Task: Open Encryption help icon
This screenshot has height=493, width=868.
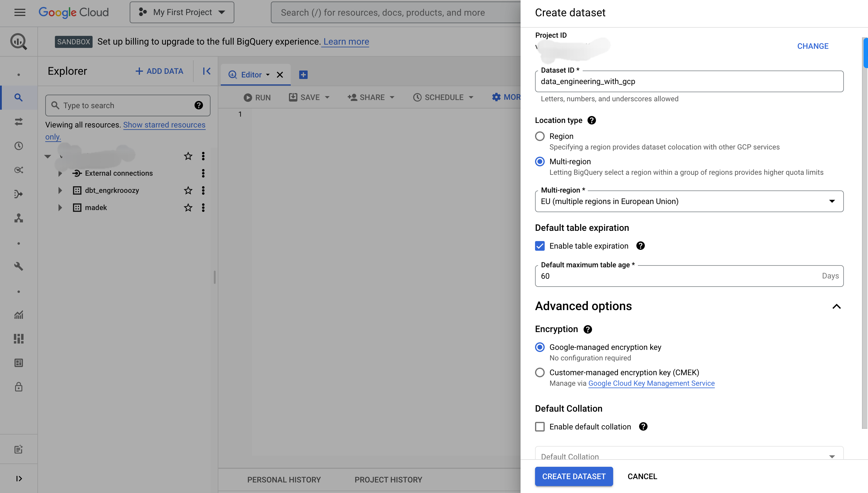Action: (x=588, y=329)
